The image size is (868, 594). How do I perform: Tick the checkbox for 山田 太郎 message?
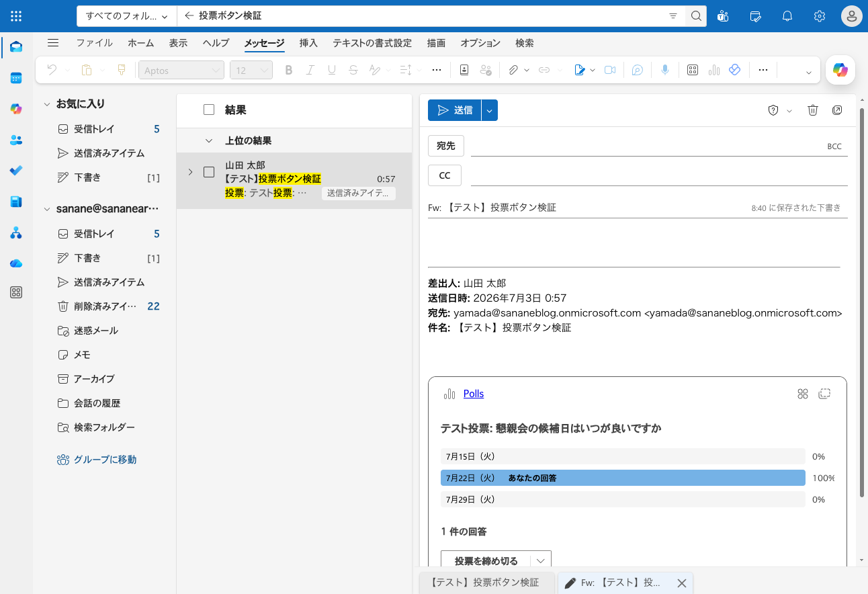pyautogui.click(x=209, y=172)
